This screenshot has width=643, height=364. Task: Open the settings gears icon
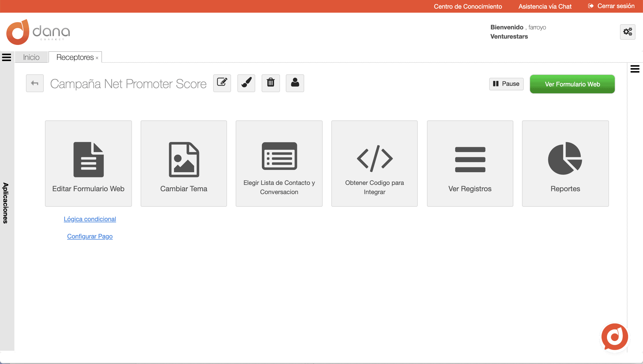pyautogui.click(x=628, y=32)
